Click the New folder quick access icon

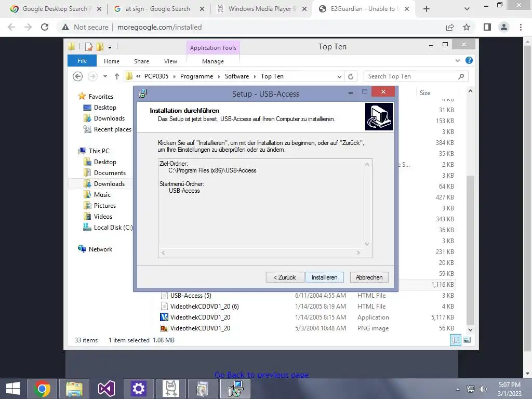point(100,47)
